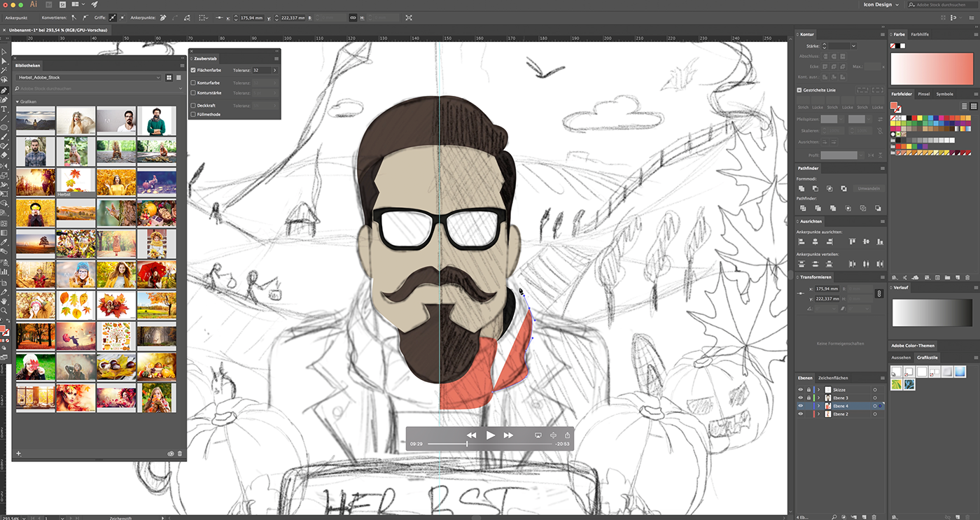Select the Eyedropper tool

[x=4, y=241]
